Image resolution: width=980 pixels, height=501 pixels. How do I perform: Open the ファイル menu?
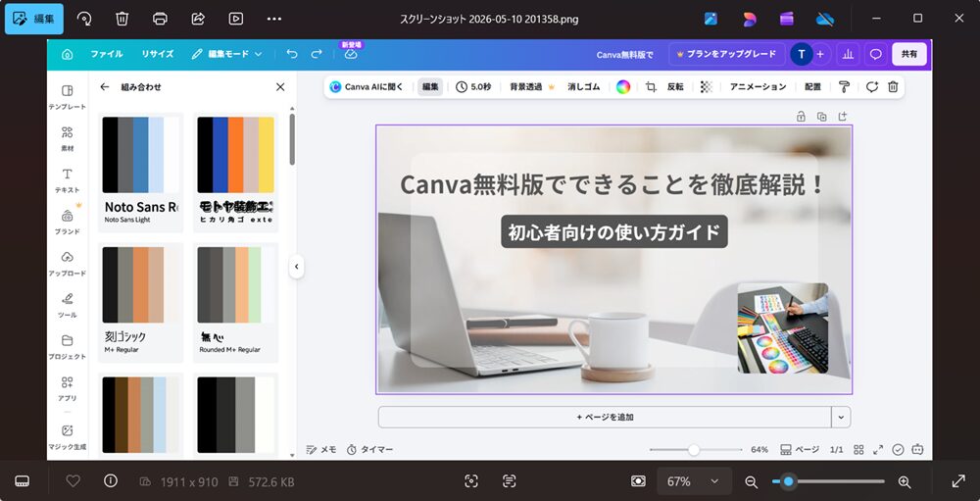coord(107,55)
